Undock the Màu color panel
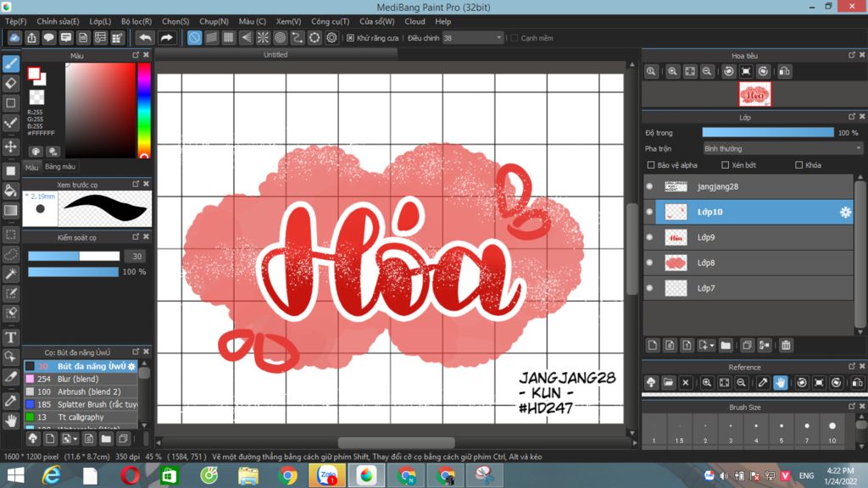Screen dimensions: 868x488 pyautogui.click(x=136, y=55)
